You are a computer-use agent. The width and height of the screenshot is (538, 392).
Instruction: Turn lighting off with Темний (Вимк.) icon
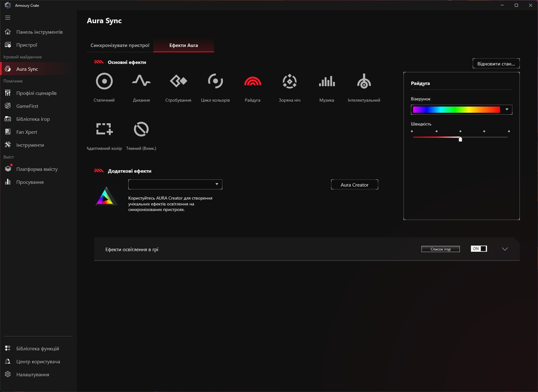pyautogui.click(x=141, y=129)
